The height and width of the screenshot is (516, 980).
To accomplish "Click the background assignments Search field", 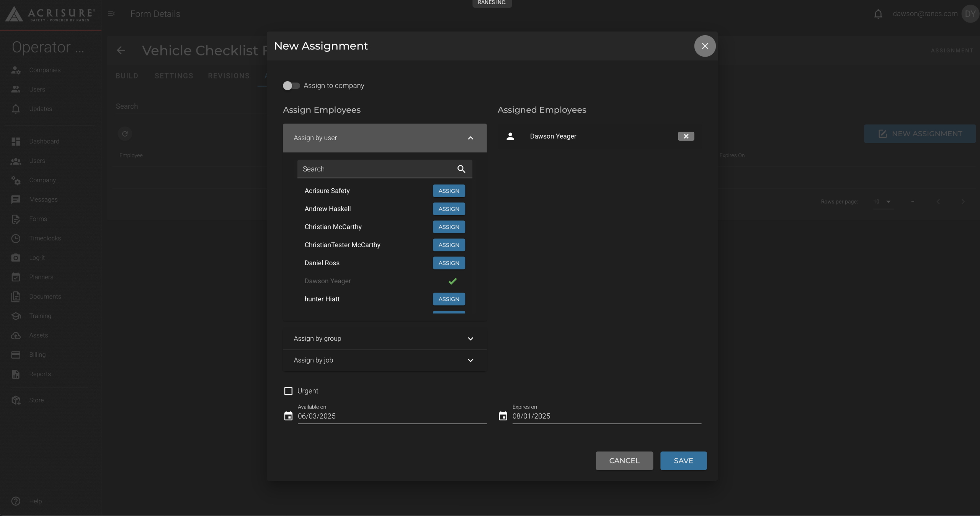I will point(191,106).
